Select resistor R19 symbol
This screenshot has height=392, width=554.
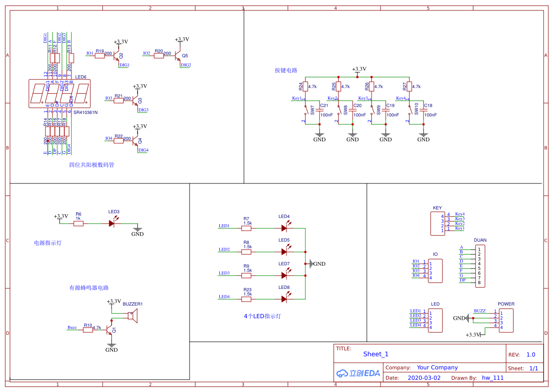pyautogui.click(x=100, y=56)
